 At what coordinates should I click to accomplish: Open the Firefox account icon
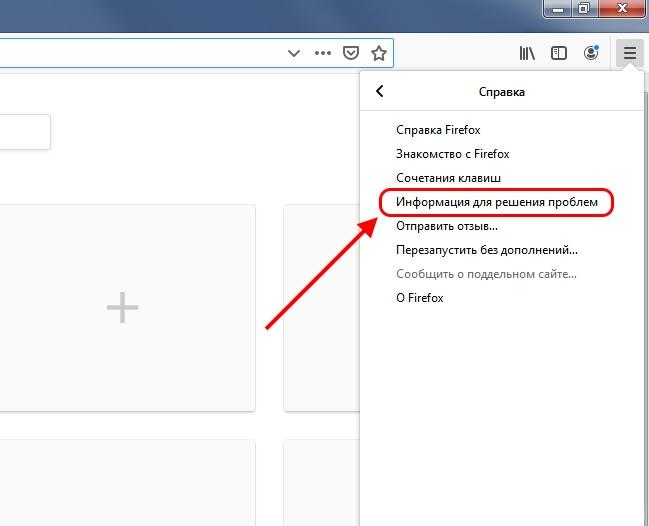[591, 53]
